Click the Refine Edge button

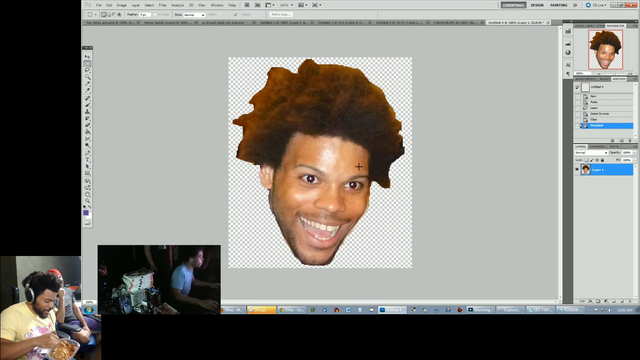click(x=281, y=14)
